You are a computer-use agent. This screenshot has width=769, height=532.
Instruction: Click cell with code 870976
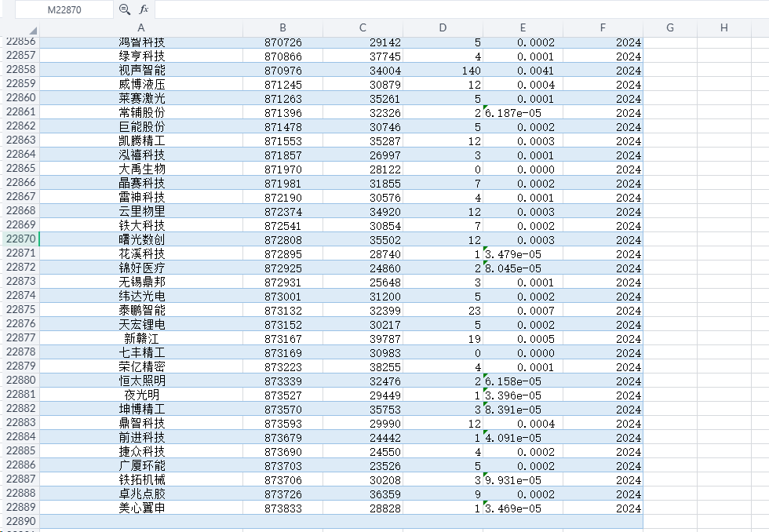tap(283, 70)
